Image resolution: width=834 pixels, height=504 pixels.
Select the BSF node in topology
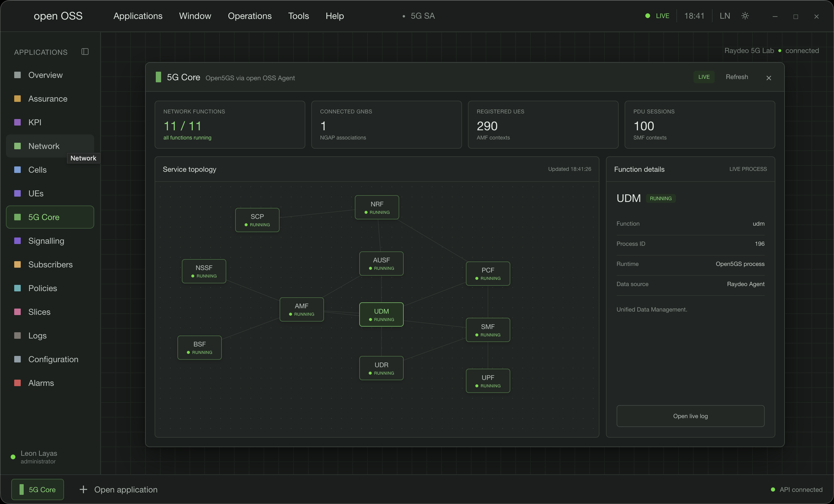(199, 347)
